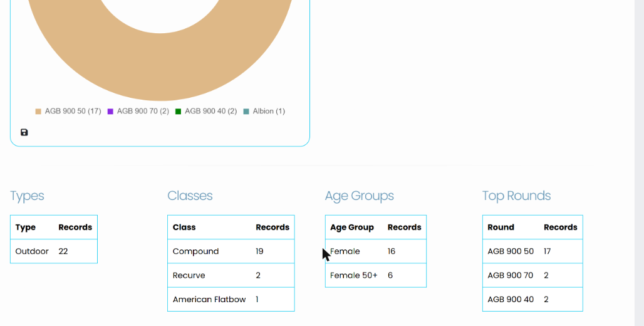Select the Recurve class row
This screenshot has width=644, height=326.
(x=231, y=275)
